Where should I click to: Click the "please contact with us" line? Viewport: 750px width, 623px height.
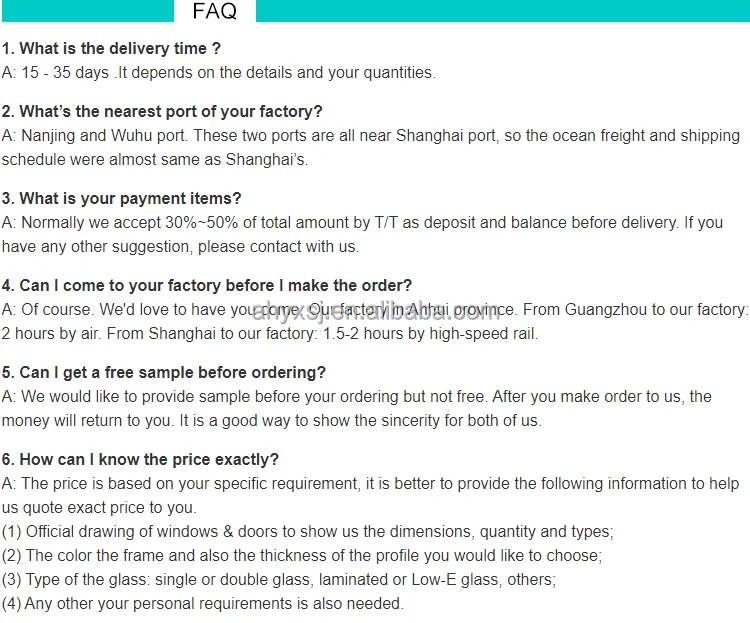pos(180,246)
